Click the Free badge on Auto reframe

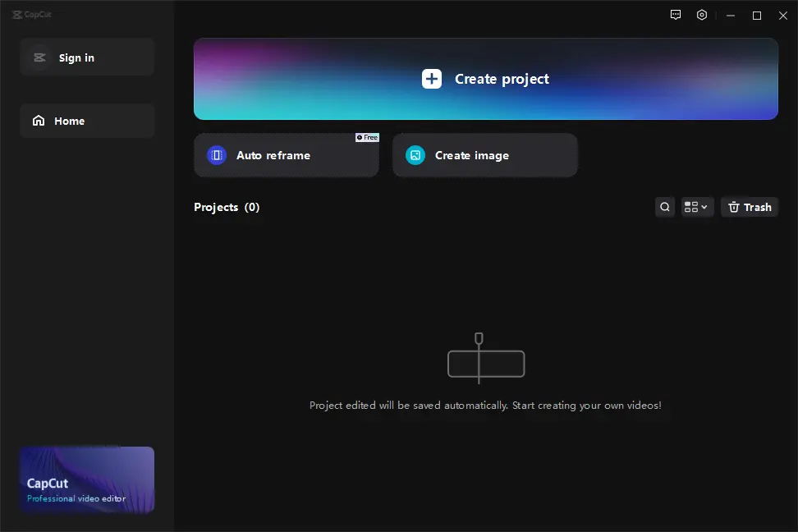click(367, 137)
